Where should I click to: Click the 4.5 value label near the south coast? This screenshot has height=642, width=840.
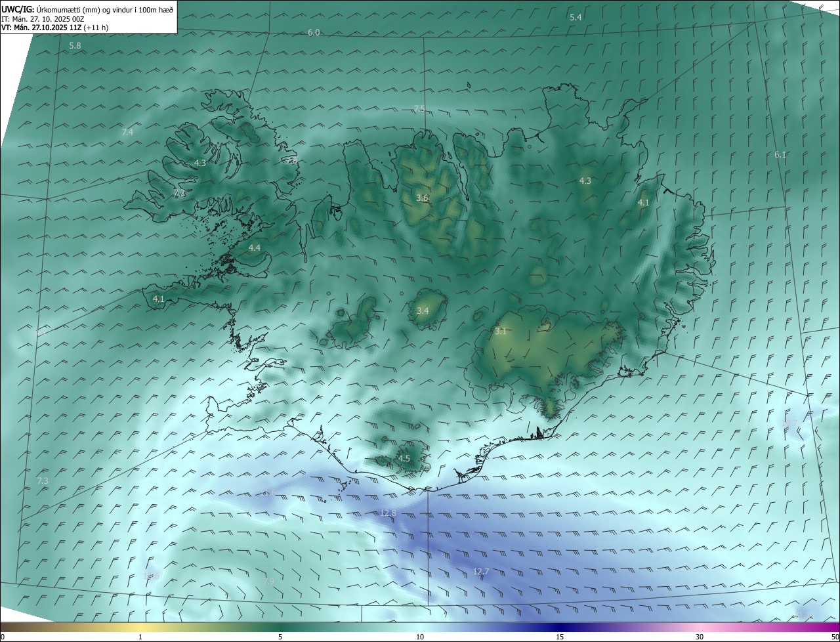pyautogui.click(x=404, y=458)
